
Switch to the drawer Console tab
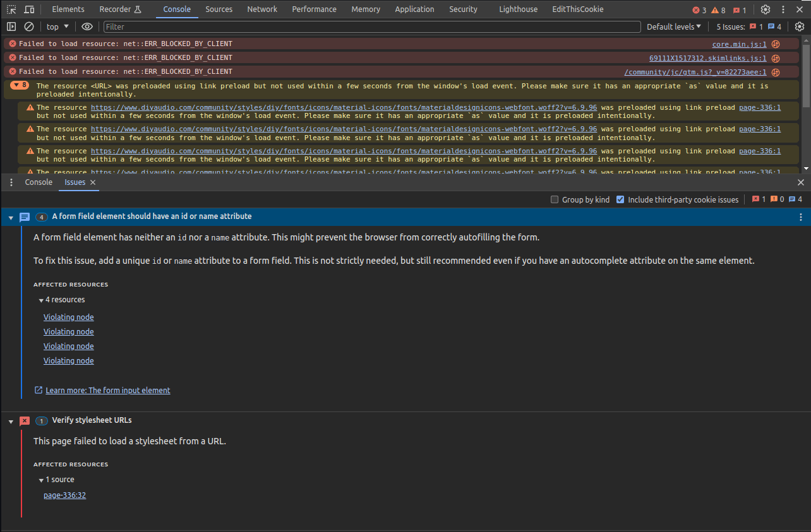[x=39, y=182]
